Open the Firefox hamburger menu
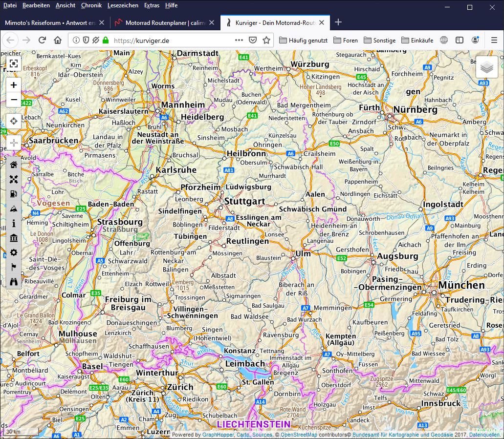Image resolution: width=504 pixels, height=439 pixels. pos(494,40)
